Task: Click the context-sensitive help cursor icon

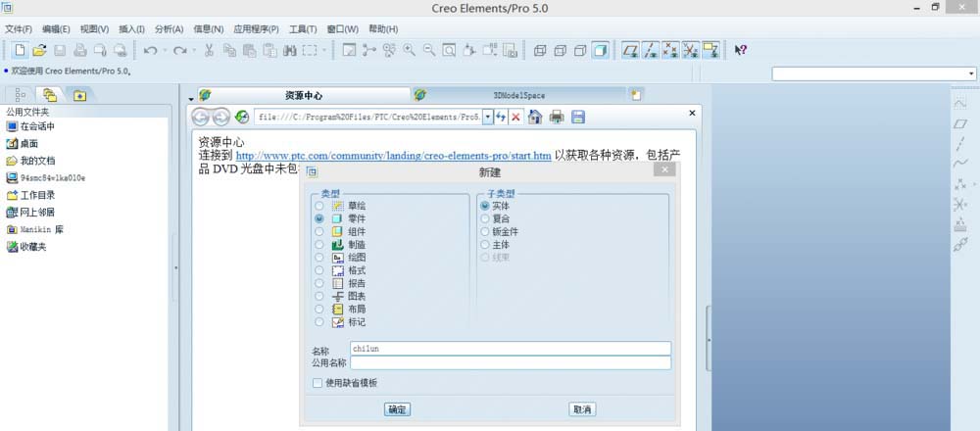Action: point(741,51)
